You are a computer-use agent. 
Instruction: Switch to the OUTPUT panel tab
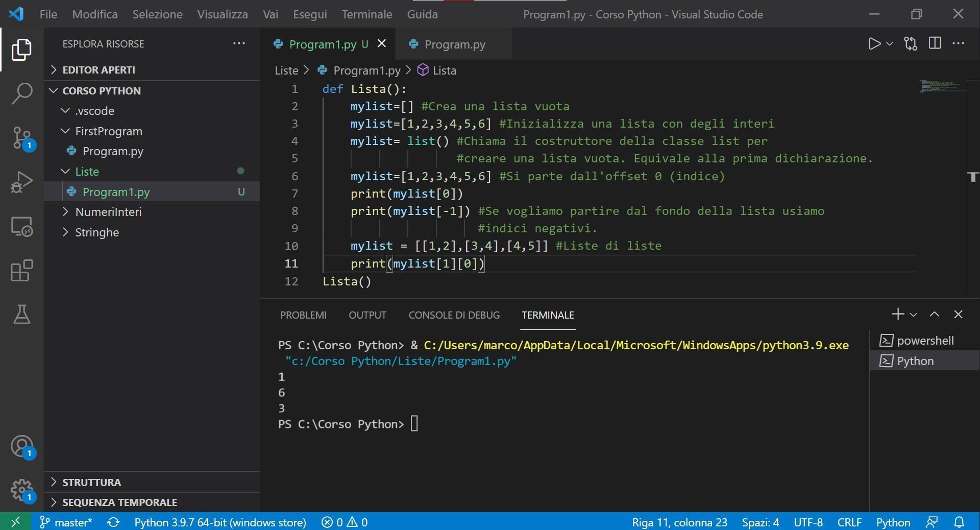tap(367, 315)
